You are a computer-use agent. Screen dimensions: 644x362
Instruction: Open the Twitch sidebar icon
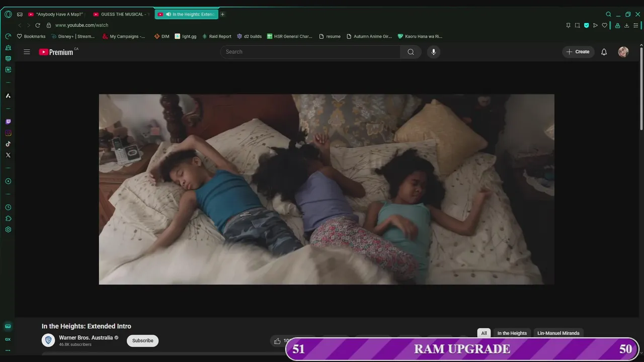(8, 122)
